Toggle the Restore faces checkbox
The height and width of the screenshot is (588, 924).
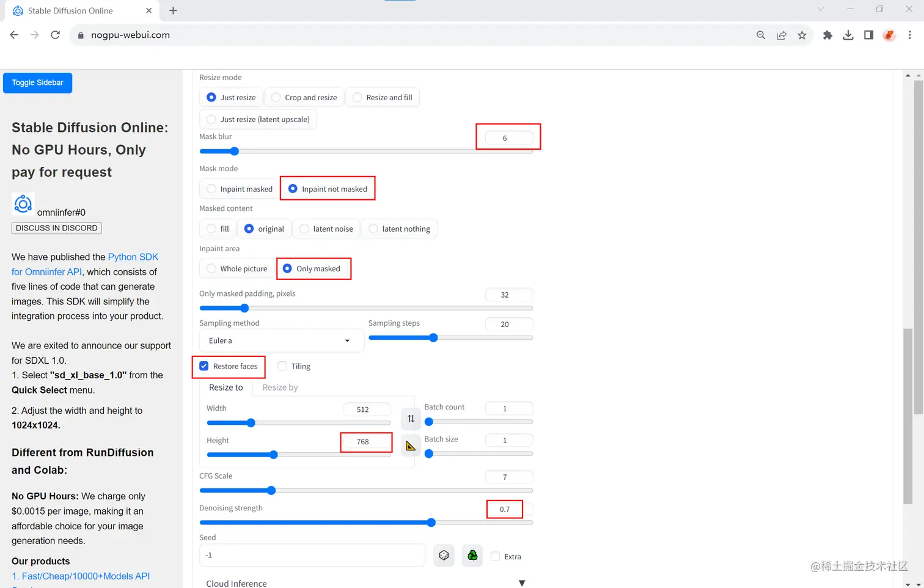tap(204, 366)
